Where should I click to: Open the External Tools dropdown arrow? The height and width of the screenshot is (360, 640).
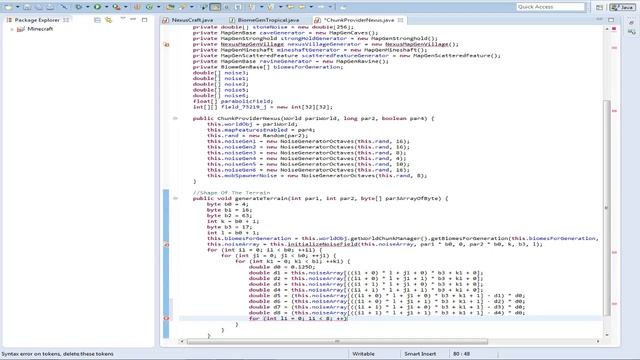[x=126, y=7]
